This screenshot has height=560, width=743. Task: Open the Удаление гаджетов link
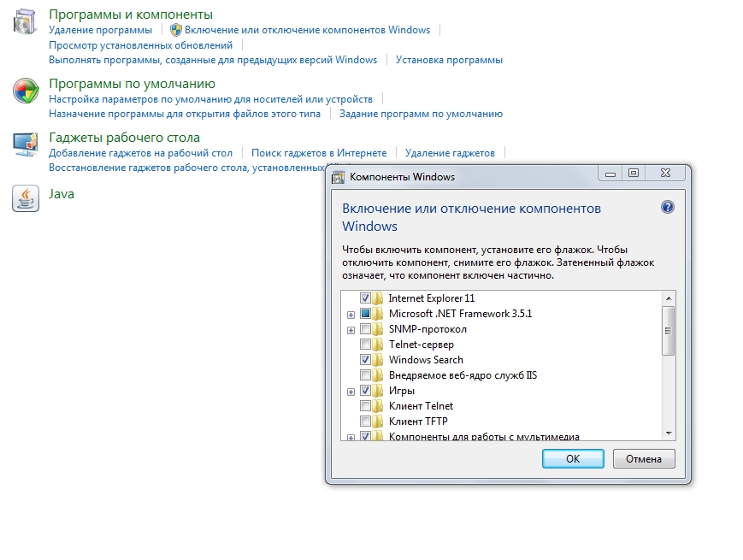pyautogui.click(x=450, y=153)
